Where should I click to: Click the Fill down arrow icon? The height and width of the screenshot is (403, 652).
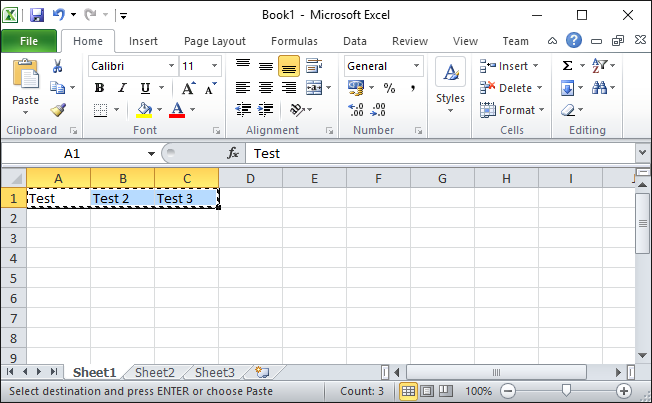pyautogui.click(x=567, y=88)
